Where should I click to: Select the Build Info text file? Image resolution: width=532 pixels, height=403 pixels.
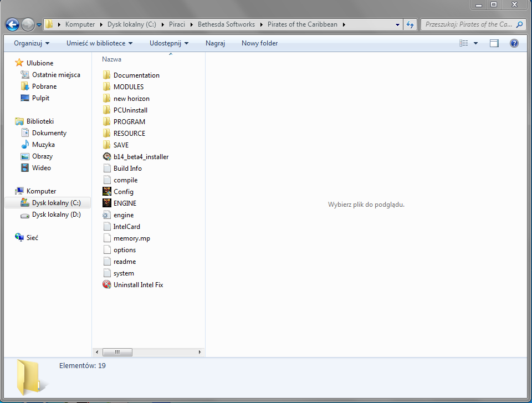(x=122, y=168)
